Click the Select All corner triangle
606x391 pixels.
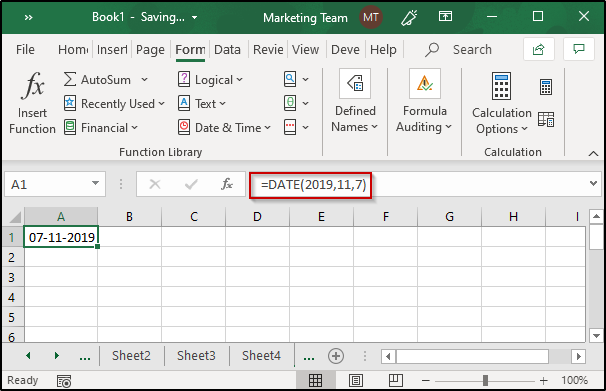tap(15, 217)
